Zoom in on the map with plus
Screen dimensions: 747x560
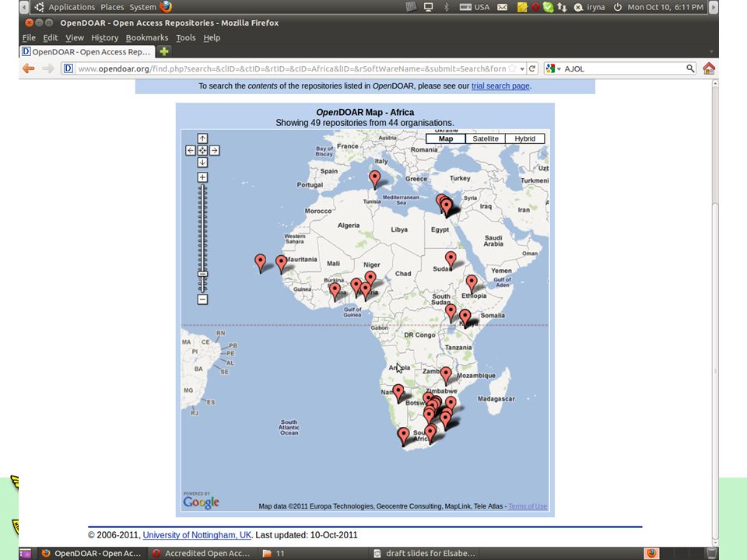(202, 177)
